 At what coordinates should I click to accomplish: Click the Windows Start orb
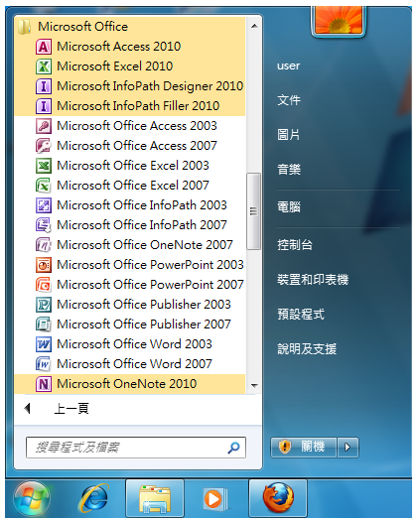point(32,499)
